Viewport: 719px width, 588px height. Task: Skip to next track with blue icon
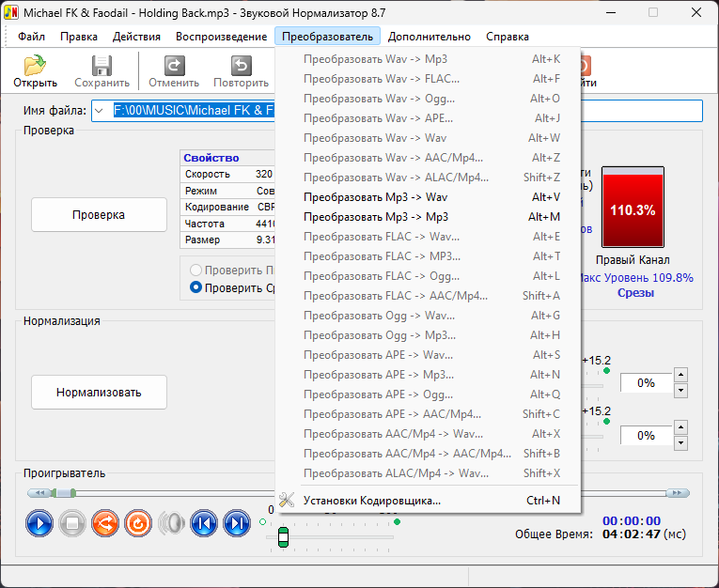pos(237,523)
